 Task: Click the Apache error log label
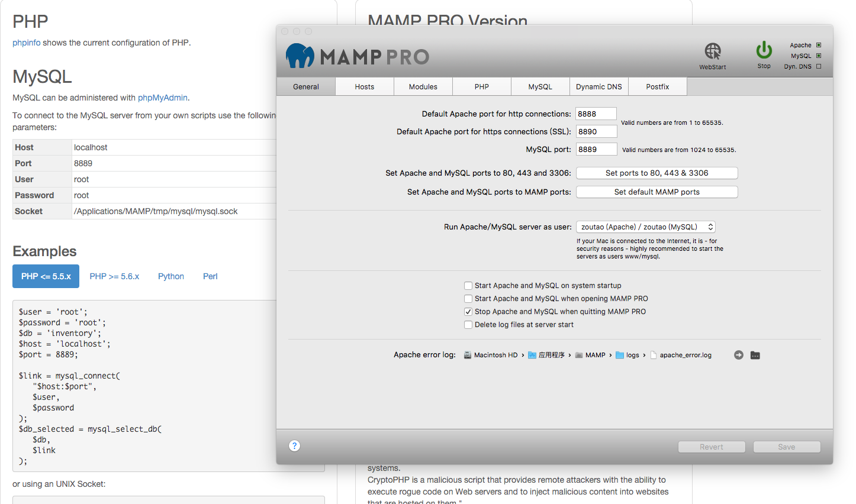point(424,355)
